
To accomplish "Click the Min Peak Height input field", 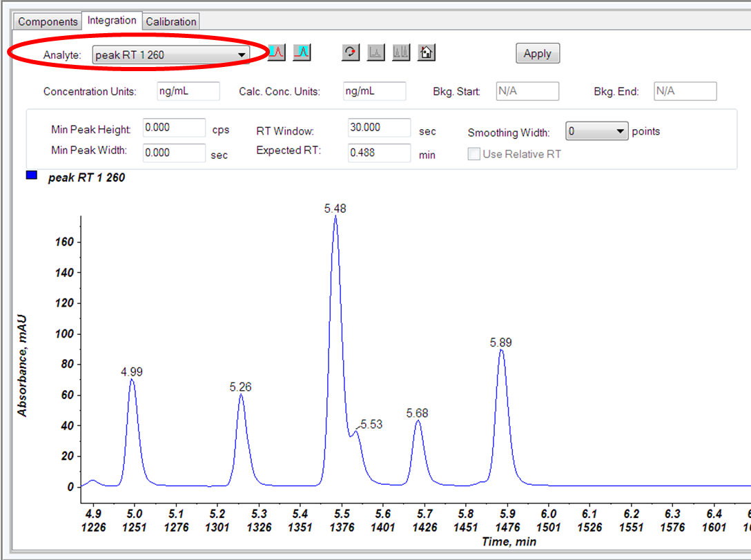I will [x=174, y=128].
